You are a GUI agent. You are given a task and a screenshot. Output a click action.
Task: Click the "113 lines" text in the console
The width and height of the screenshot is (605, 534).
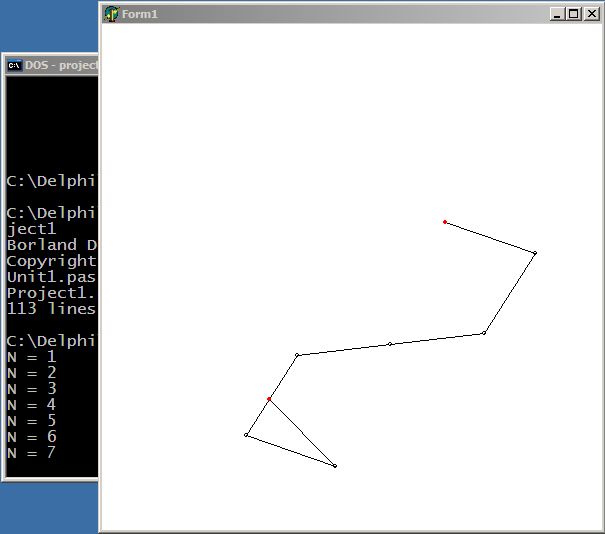pyautogui.click(x=50, y=308)
